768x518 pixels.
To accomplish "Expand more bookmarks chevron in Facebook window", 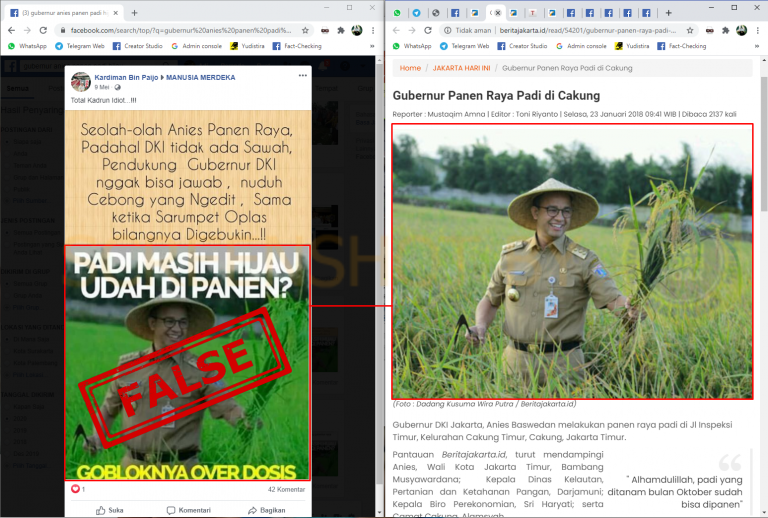I will pos(372,46).
